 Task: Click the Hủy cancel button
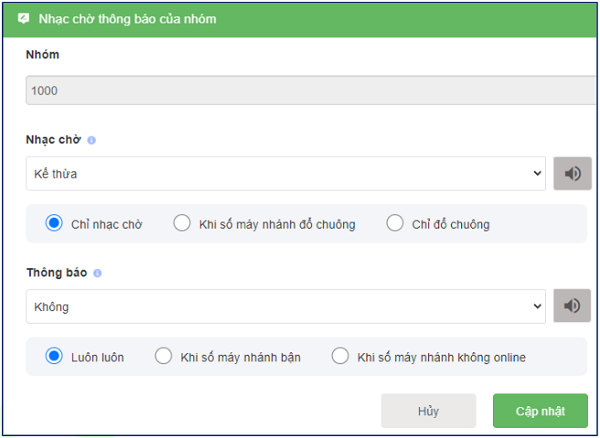click(x=429, y=411)
